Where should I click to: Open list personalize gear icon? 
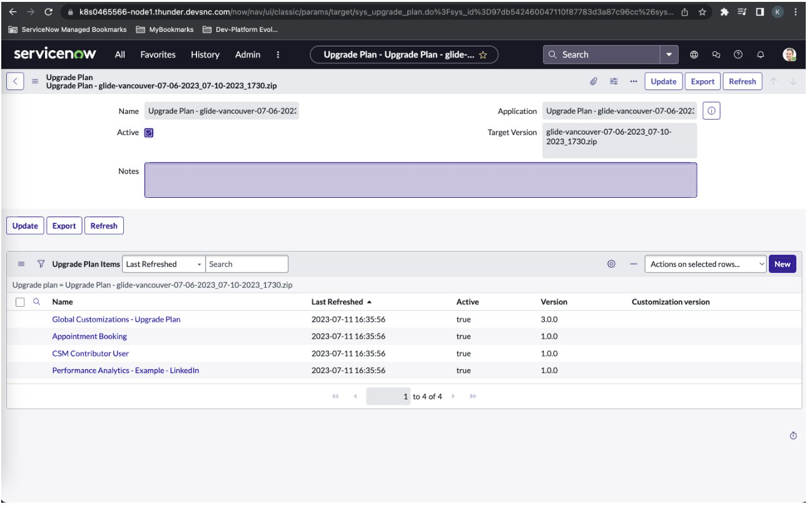pos(611,264)
